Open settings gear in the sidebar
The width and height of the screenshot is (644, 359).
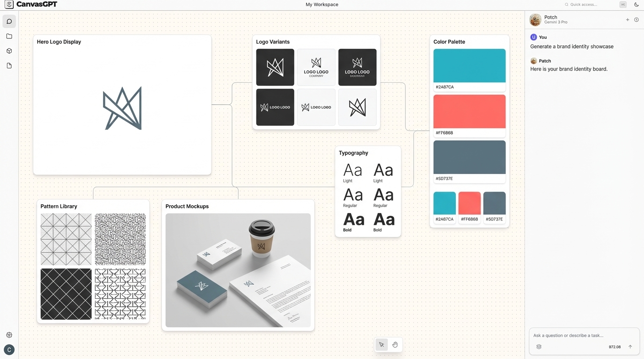coord(9,335)
